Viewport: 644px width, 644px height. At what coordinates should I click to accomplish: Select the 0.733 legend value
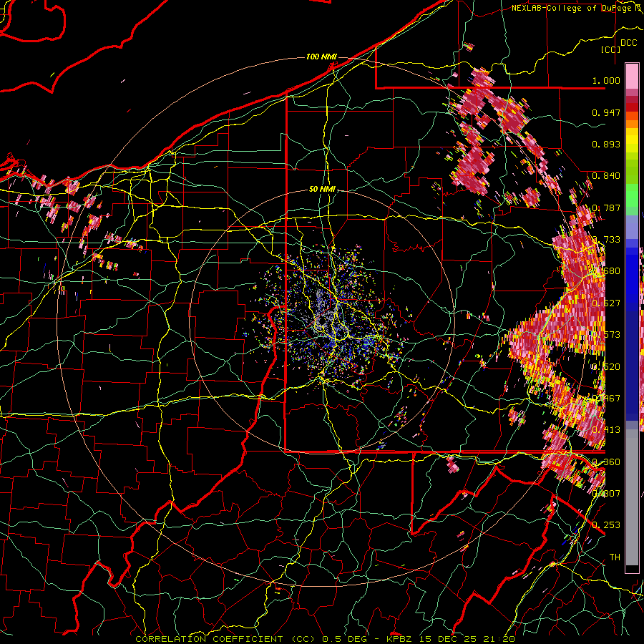(x=606, y=240)
